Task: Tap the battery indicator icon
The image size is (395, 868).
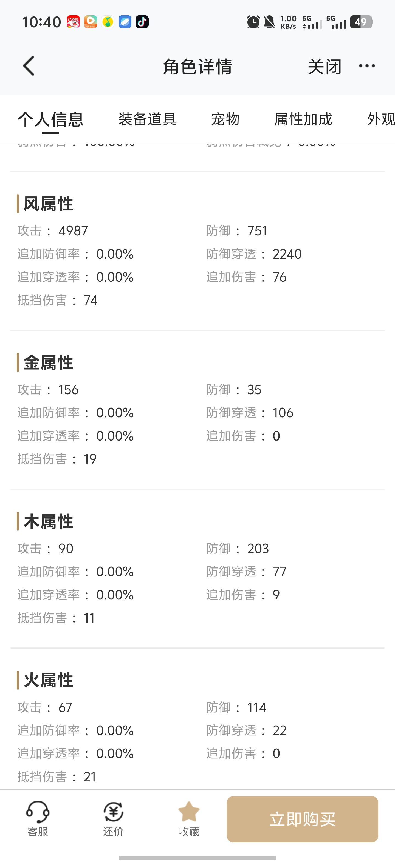Action: [x=362, y=22]
